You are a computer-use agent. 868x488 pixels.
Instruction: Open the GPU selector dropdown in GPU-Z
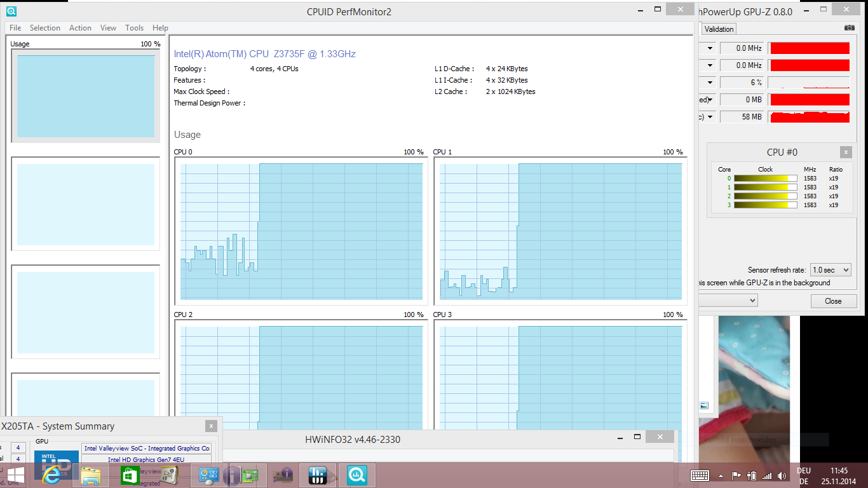(728, 301)
